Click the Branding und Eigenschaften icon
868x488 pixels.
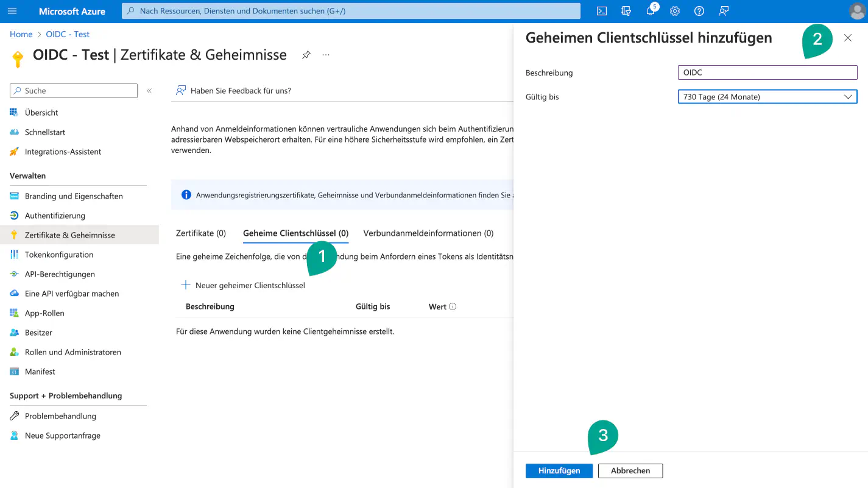pyautogui.click(x=14, y=196)
